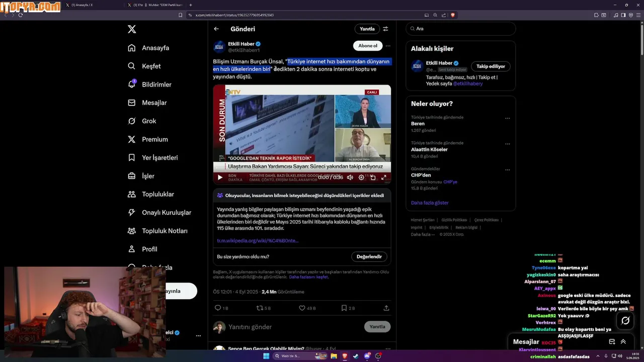644x362 pixels.
Task: Open options on reply from @buser
Action: point(388,348)
